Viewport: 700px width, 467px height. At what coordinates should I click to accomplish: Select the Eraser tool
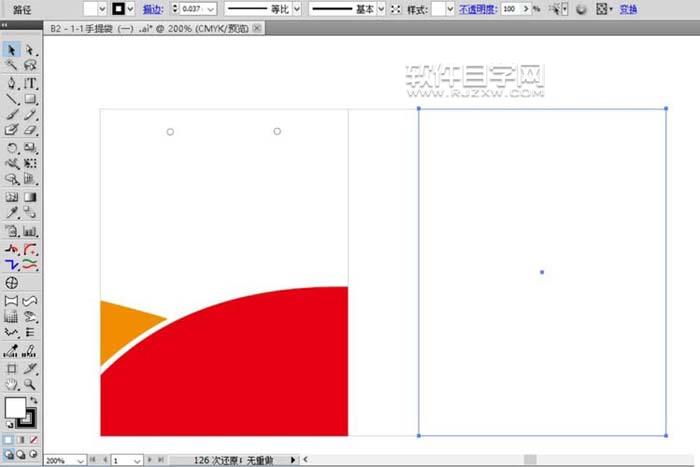[30, 130]
